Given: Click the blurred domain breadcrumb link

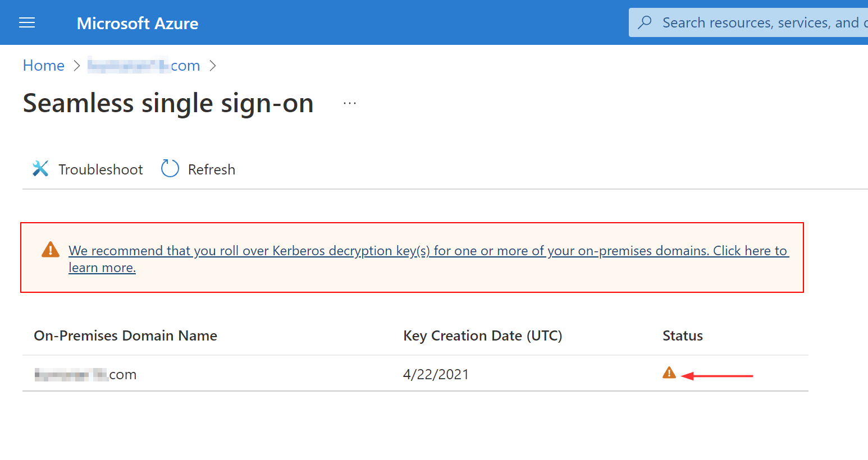Looking at the screenshot, I should click(x=143, y=65).
